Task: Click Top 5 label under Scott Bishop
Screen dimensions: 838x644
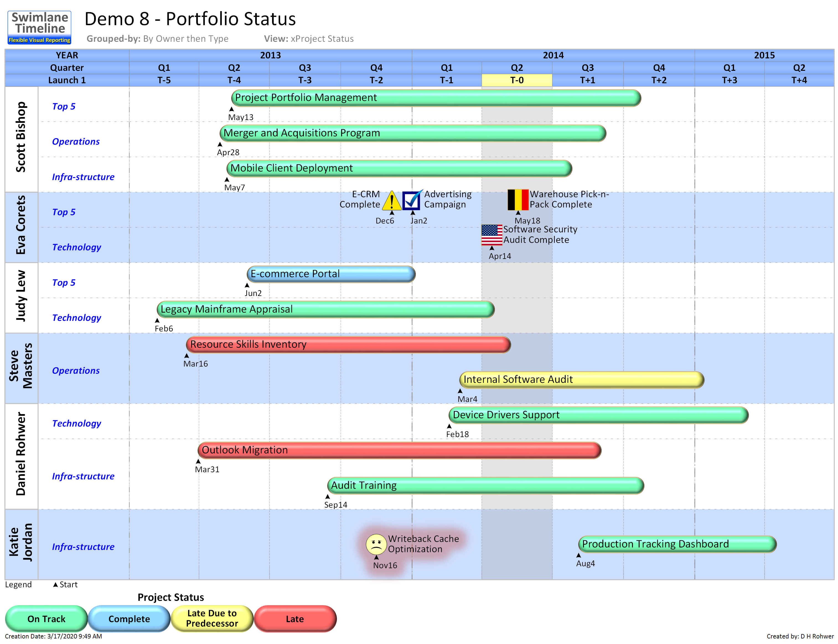Action: click(x=64, y=106)
